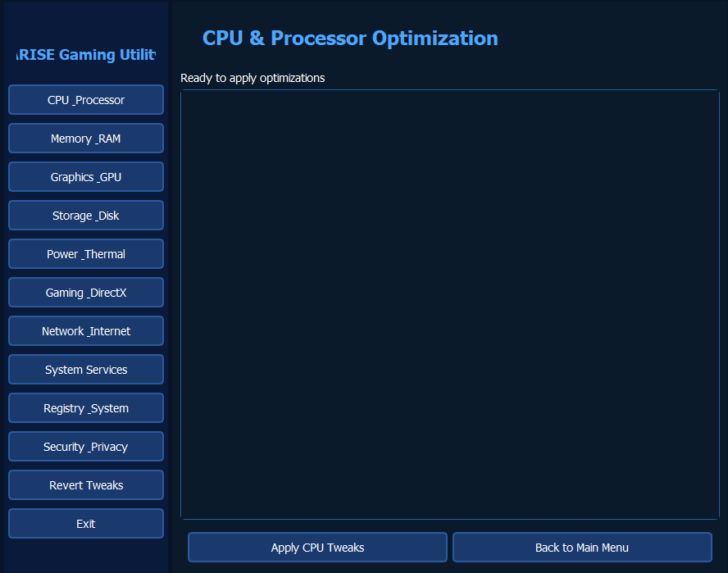Choose Network _Internet optimization
The width and height of the screenshot is (728, 573).
click(86, 331)
